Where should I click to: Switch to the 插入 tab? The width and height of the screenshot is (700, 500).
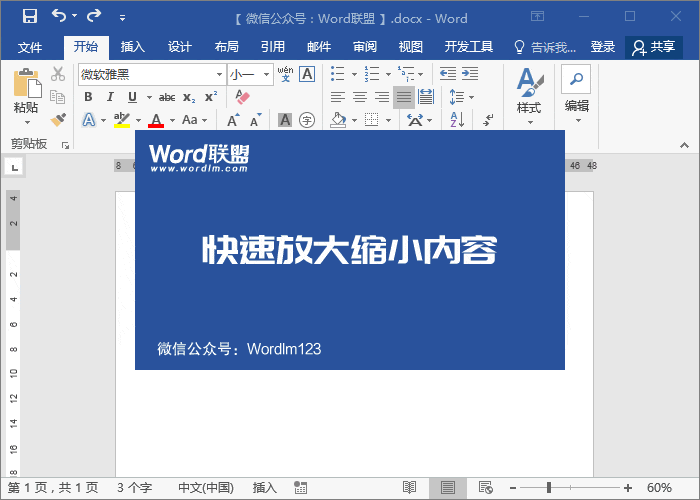[x=132, y=47]
